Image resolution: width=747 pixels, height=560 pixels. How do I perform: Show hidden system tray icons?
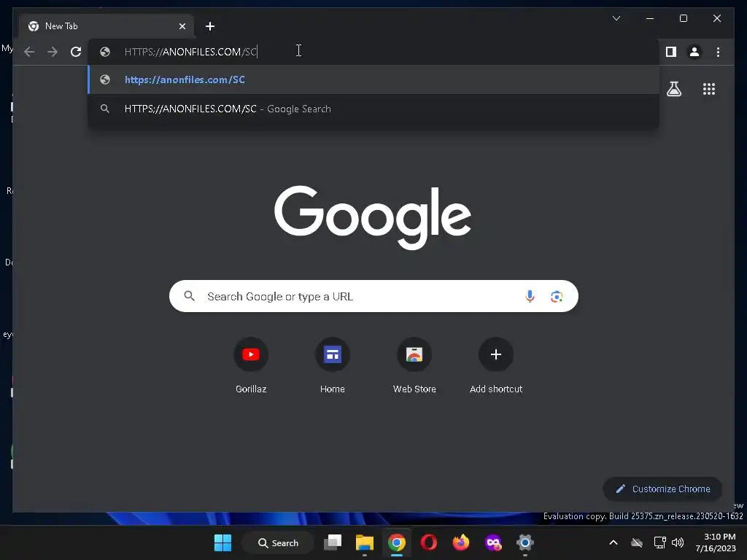(613, 542)
